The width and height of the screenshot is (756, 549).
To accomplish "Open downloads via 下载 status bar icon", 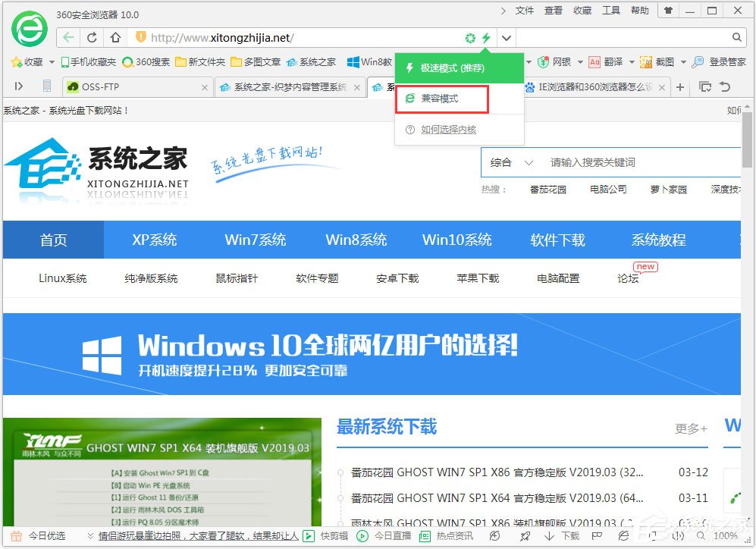I will click(561, 536).
